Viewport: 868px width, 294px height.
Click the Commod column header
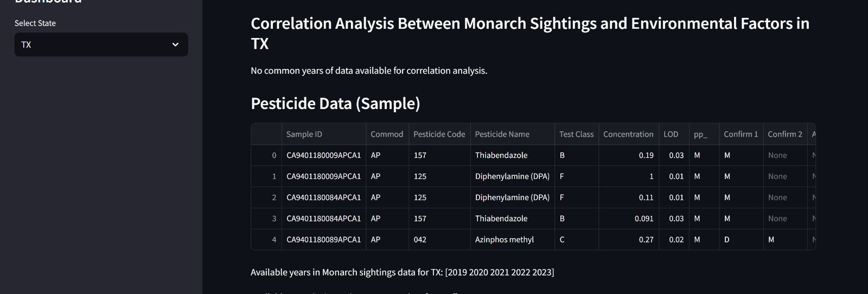click(387, 134)
